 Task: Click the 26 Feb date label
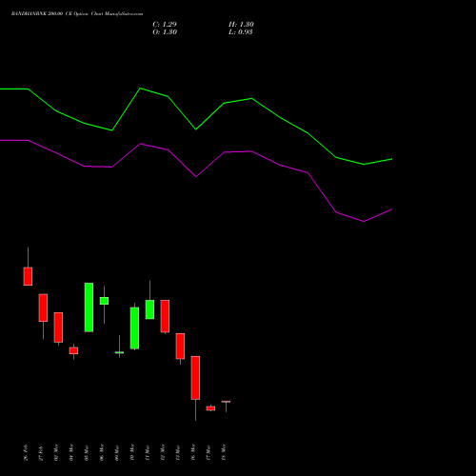pyautogui.click(x=26, y=452)
